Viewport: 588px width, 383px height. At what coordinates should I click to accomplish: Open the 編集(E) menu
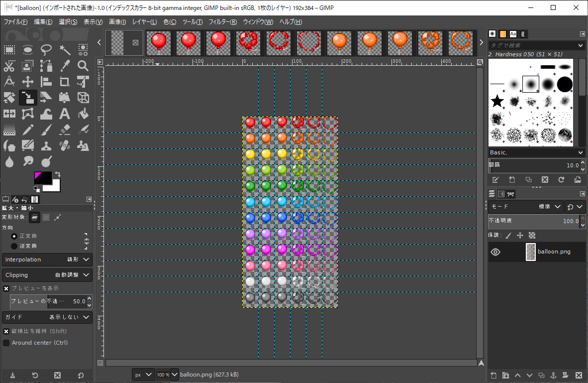43,22
